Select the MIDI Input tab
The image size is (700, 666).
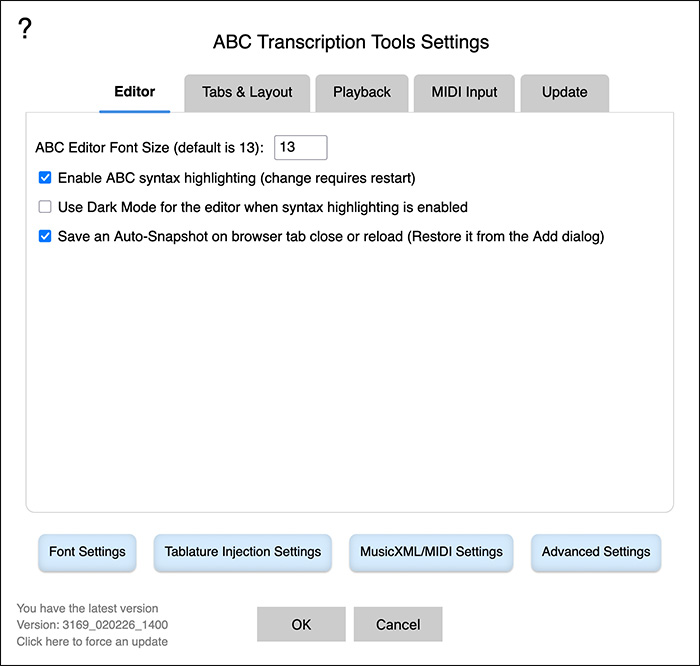[464, 92]
